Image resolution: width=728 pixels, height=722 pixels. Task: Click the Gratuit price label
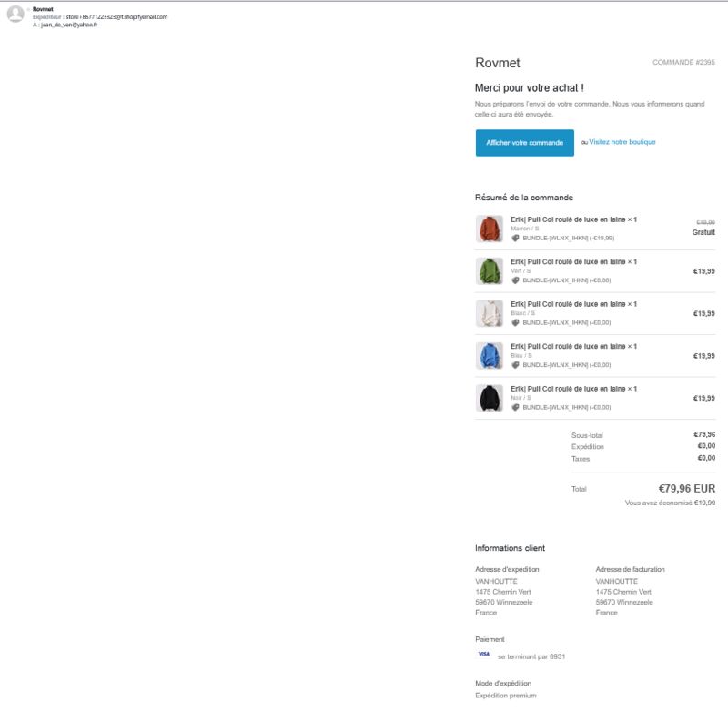point(703,232)
